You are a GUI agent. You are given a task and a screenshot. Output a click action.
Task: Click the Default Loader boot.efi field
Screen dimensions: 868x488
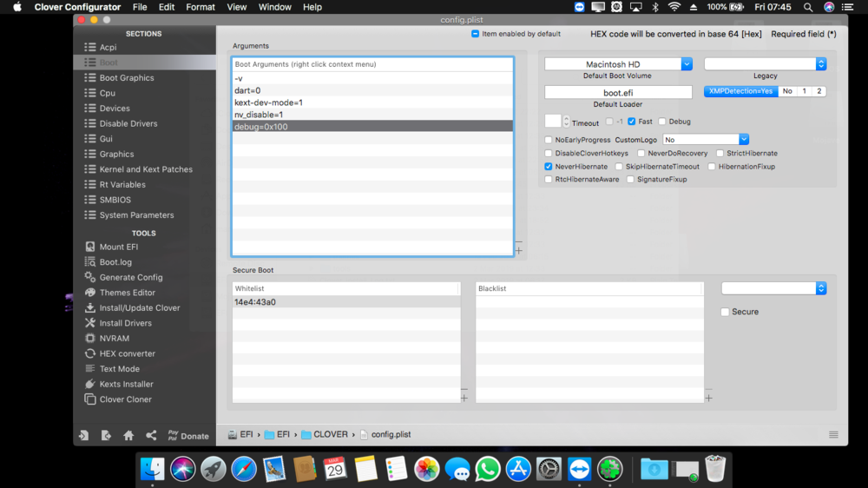[618, 93]
